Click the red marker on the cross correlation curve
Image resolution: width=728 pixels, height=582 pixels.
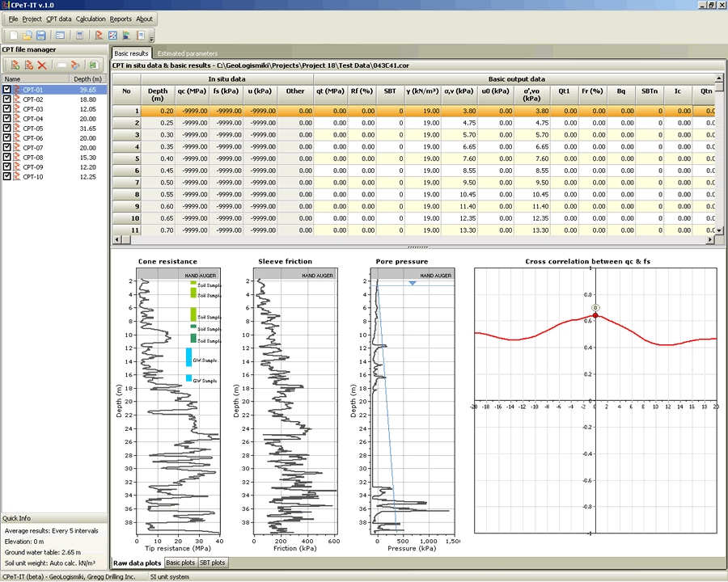click(595, 315)
